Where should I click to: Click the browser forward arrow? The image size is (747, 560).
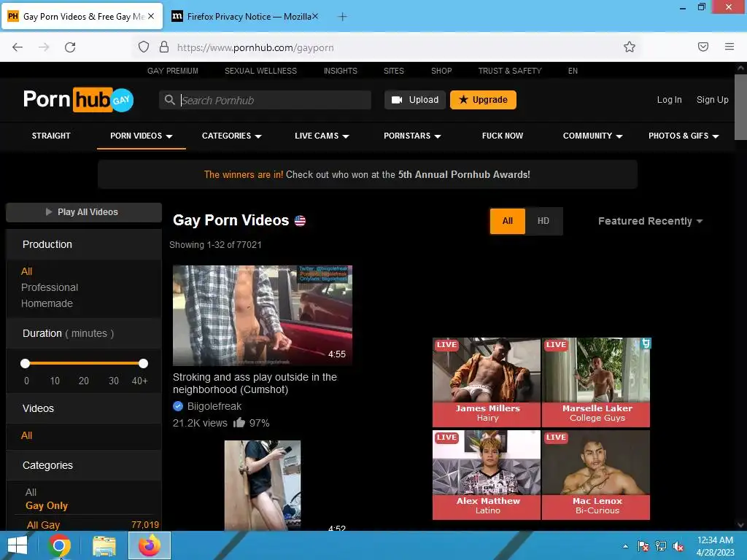click(x=44, y=47)
